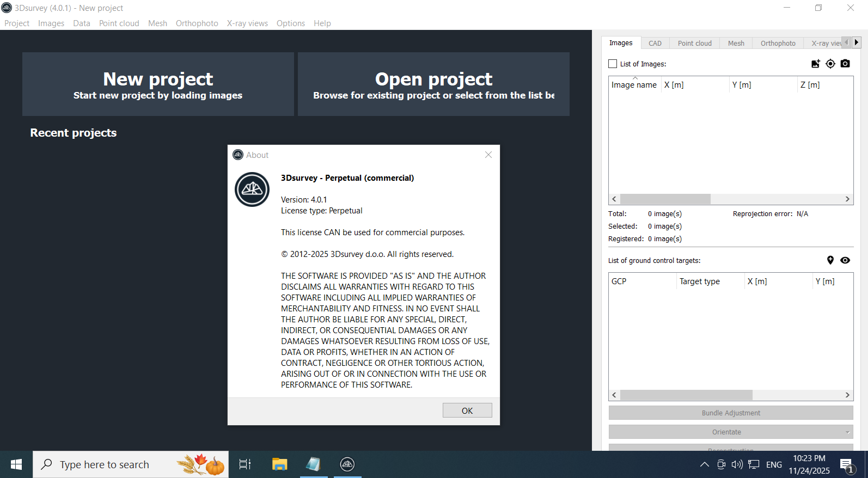Click left arrow of GCP list scrollbar
868x478 pixels.
(x=614, y=395)
